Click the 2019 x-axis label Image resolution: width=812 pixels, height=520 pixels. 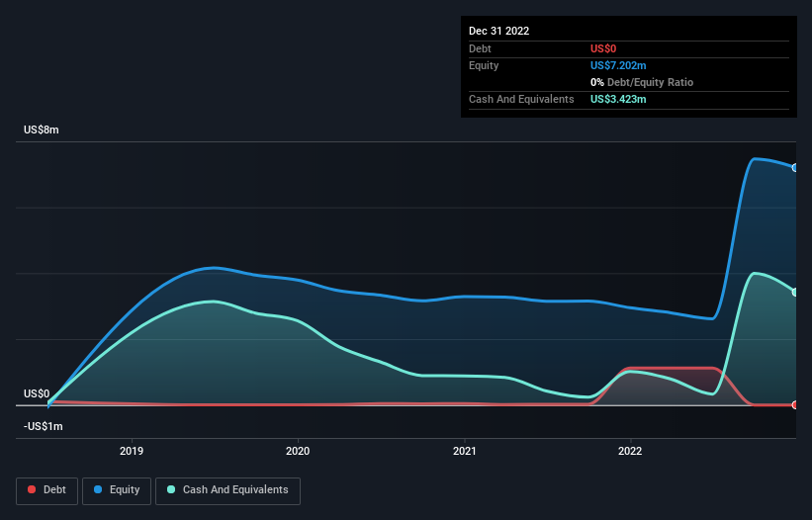pos(132,451)
